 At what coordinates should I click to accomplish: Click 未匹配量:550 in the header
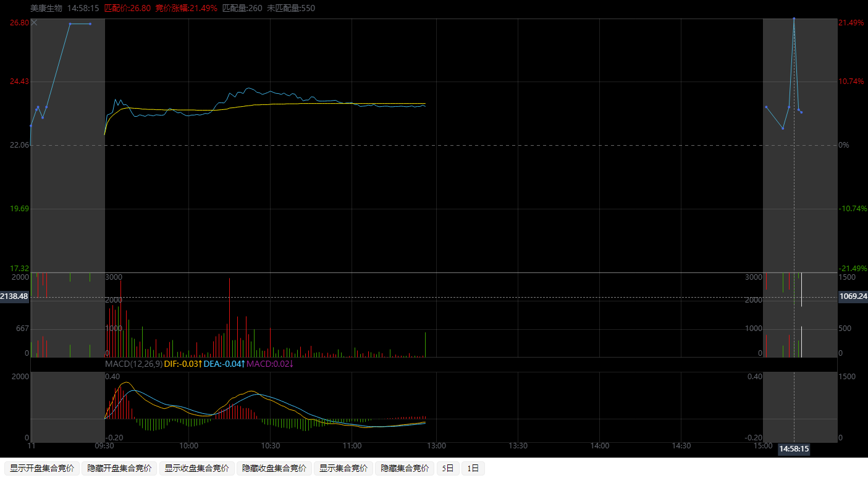(x=291, y=9)
